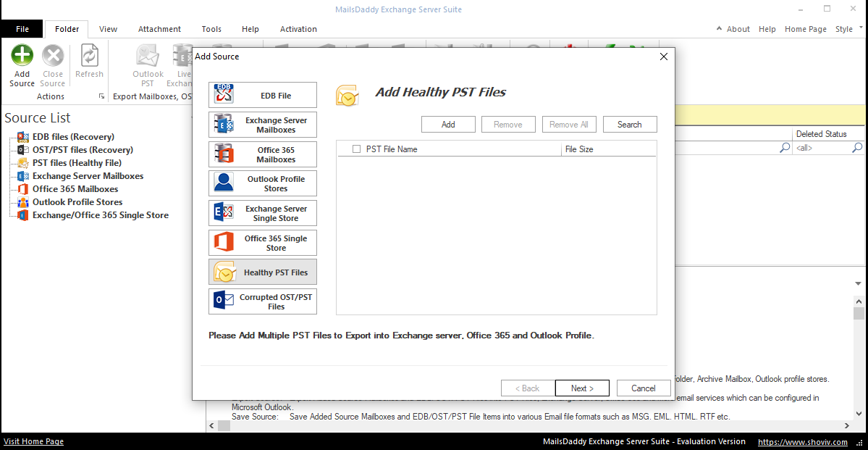The height and width of the screenshot is (450, 868).
Task: Click the Close Source ribbon icon
Action: pyautogui.click(x=53, y=55)
